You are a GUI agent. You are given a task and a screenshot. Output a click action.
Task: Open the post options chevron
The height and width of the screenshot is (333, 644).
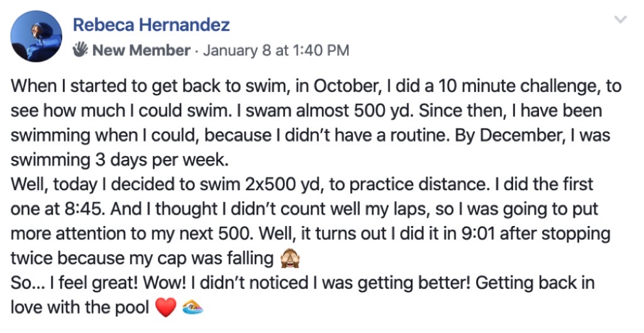coord(621,20)
